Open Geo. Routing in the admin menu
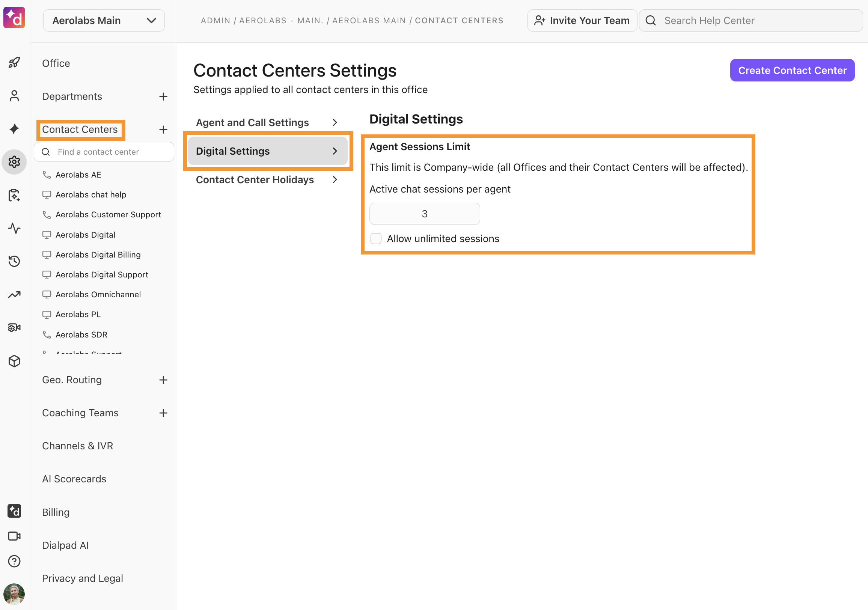Viewport: 868px width, 610px height. [72, 380]
